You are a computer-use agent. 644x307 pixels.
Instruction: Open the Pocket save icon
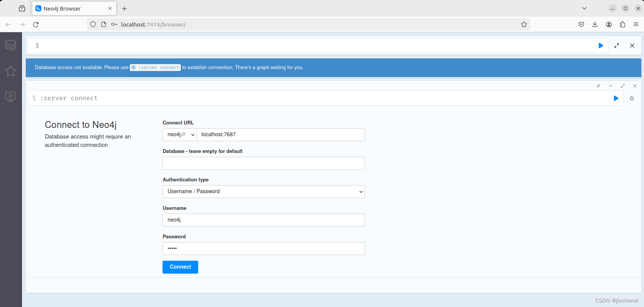581,24
